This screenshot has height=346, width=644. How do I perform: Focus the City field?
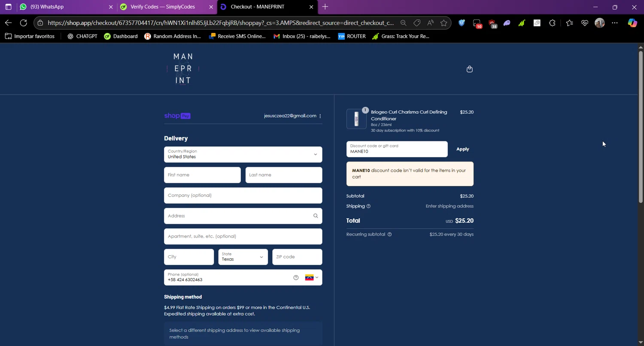click(x=189, y=257)
